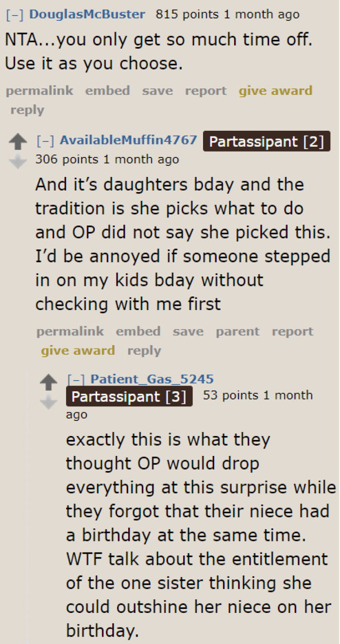
Task: Give award to DouglasMcBuster's comment
Action: tap(275, 90)
